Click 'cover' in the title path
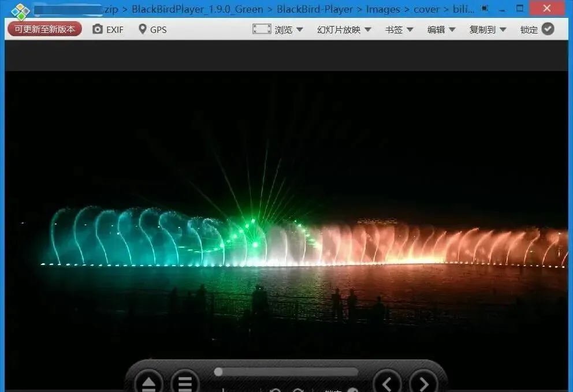This screenshot has width=573, height=392. pos(426,9)
